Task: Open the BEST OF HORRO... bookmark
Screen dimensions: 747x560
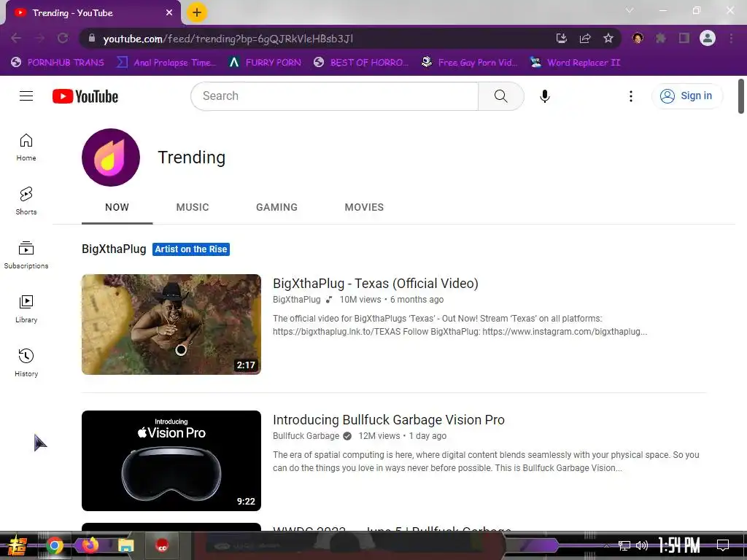Action: 361,63
